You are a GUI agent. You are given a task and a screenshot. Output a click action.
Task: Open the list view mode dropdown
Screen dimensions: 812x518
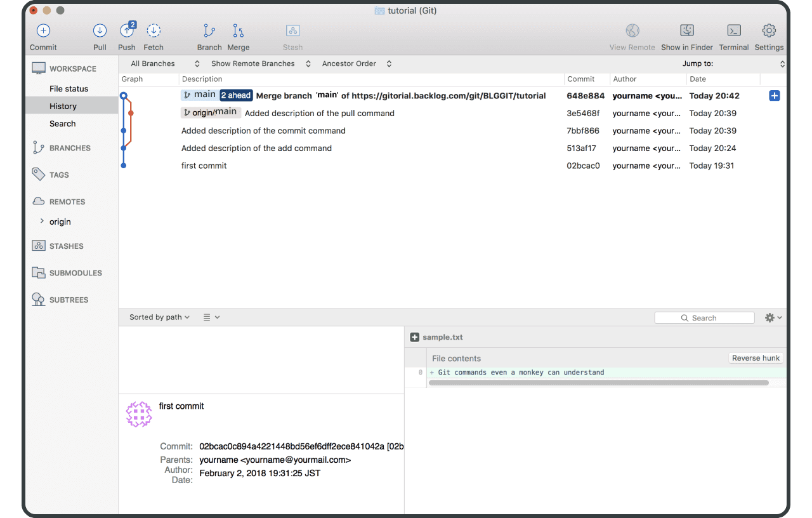point(211,317)
